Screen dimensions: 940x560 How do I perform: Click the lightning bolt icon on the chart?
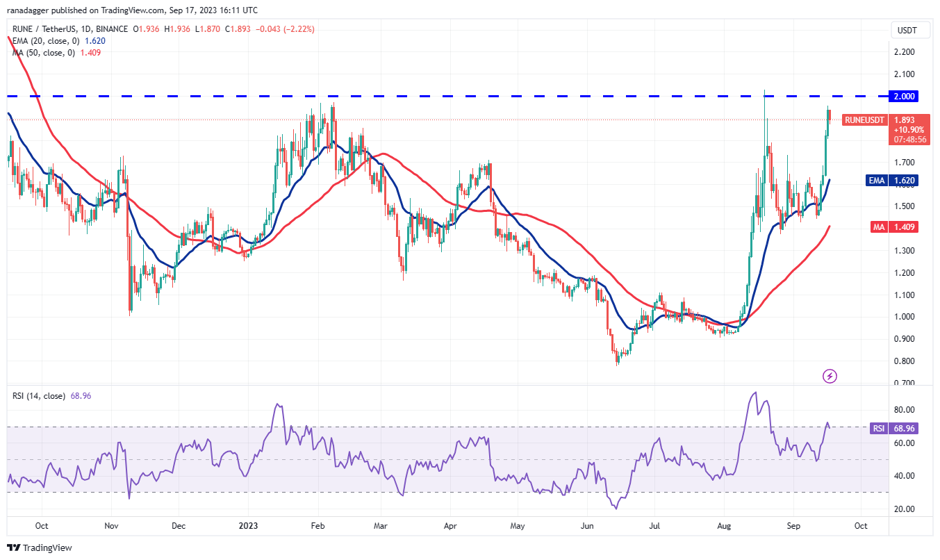(830, 376)
